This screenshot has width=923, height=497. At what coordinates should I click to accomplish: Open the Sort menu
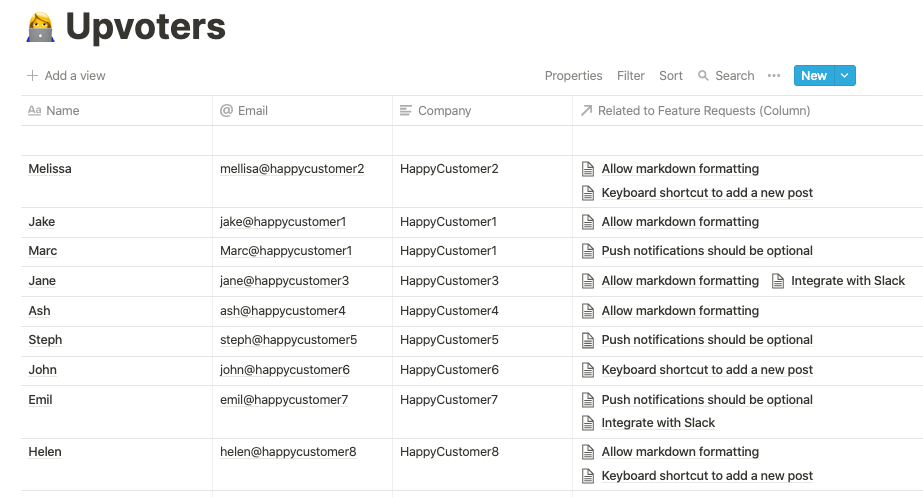tap(671, 76)
